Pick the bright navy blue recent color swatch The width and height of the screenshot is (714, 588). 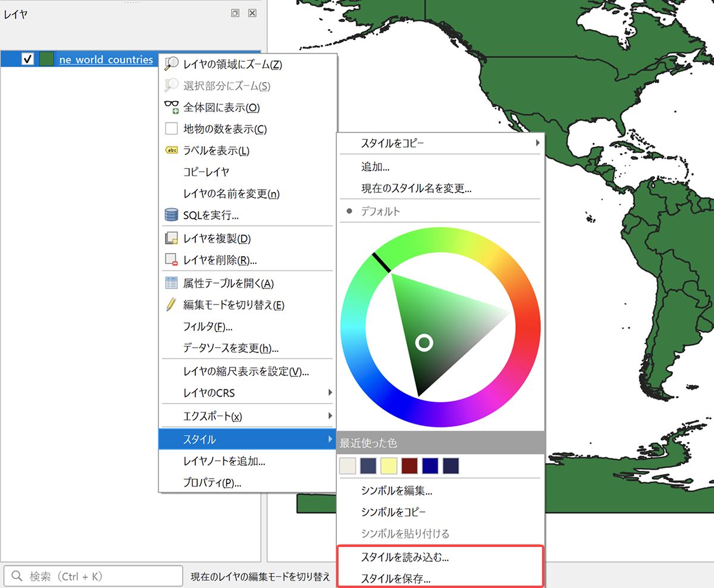pyautogui.click(x=430, y=466)
